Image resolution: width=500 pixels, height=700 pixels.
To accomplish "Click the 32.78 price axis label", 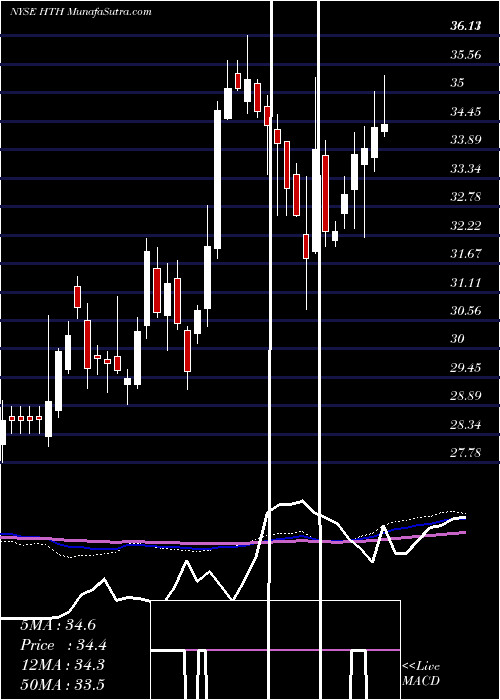I will pyautogui.click(x=466, y=197).
